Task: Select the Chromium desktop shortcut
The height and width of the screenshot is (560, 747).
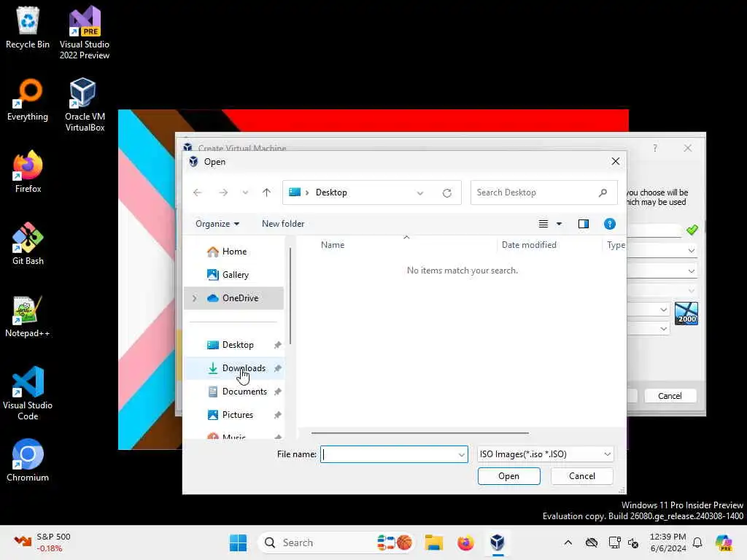Action: pos(28,461)
